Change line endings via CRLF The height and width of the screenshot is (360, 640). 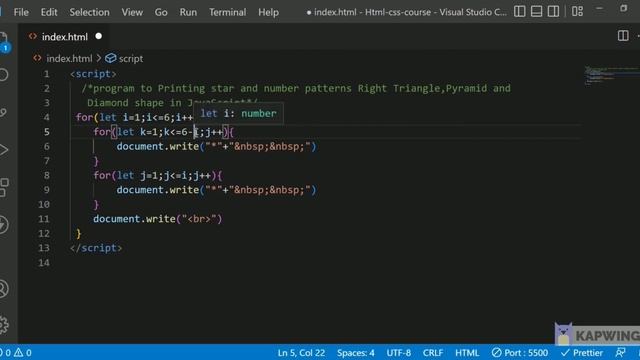(x=433, y=353)
